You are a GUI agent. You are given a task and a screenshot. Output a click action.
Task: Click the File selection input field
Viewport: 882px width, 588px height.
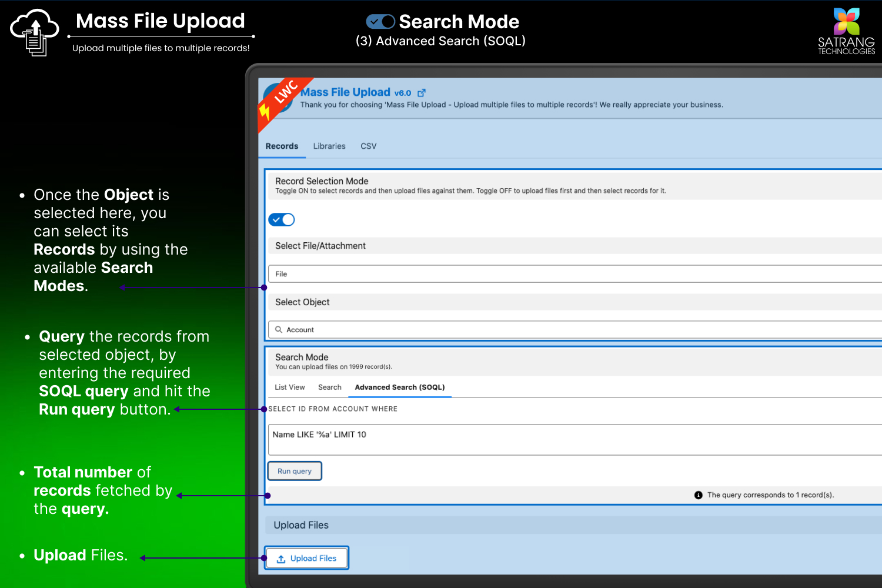(x=575, y=274)
